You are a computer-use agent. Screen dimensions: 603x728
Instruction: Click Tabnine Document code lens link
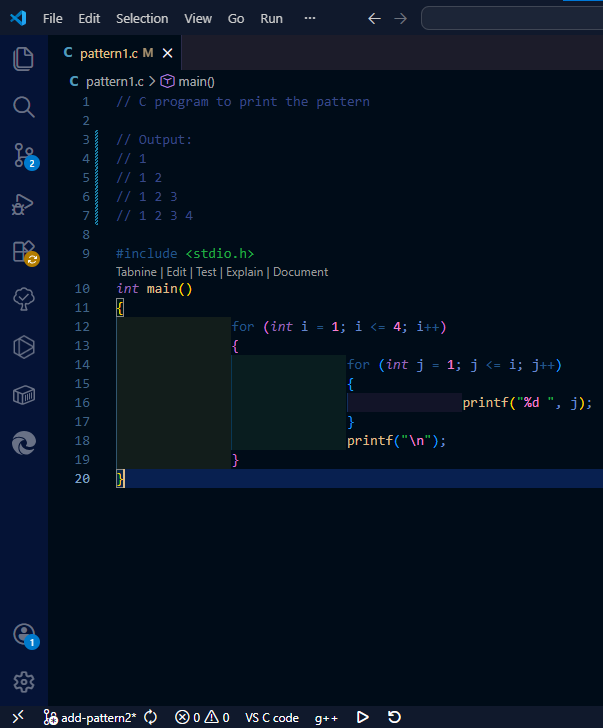[x=300, y=272]
